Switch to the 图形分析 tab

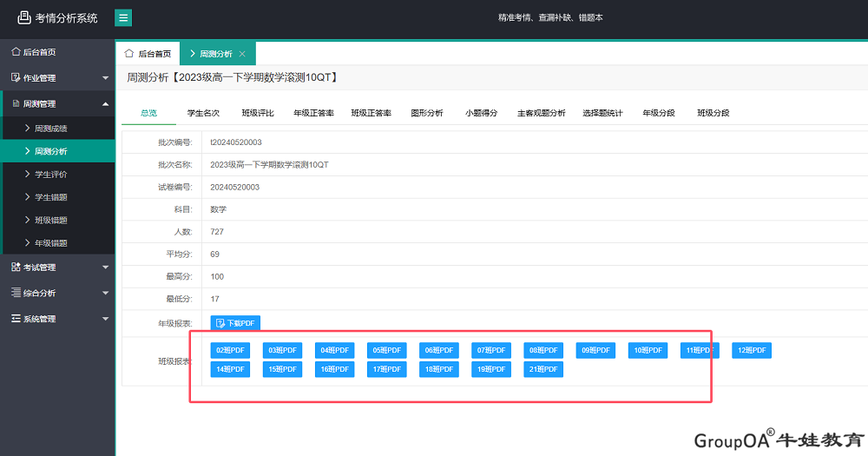point(427,113)
